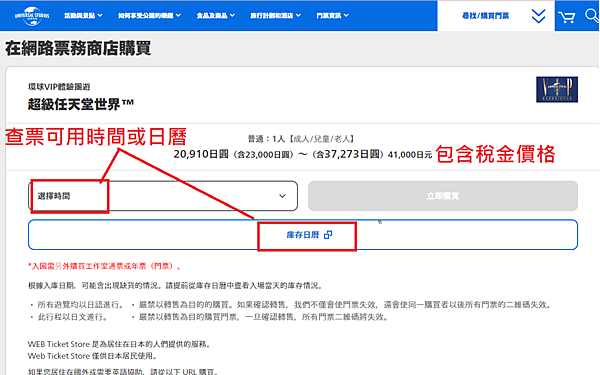The image size is (600, 375).
Task: Expand the 門票資訊 menu
Action: (x=333, y=16)
